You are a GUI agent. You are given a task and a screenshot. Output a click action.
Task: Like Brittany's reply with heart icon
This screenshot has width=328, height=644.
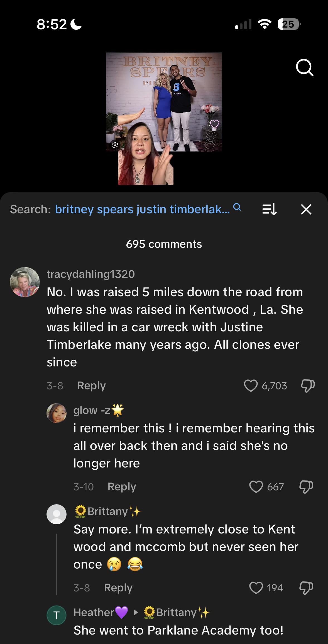point(256,588)
